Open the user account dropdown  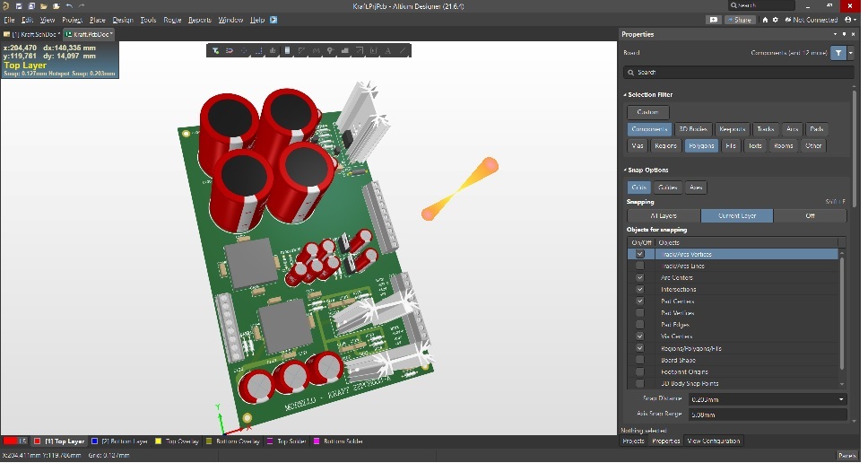(850, 20)
